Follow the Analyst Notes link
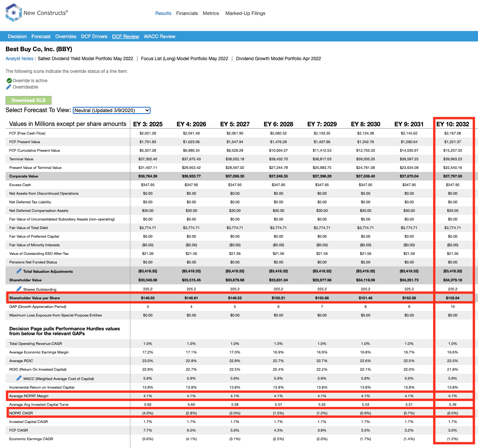478x448 pixels. click(19, 59)
